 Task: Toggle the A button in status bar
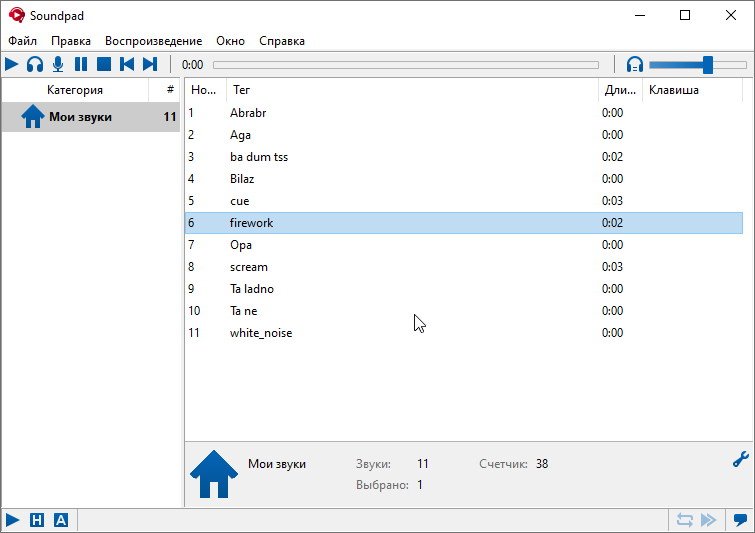(x=61, y=520)
